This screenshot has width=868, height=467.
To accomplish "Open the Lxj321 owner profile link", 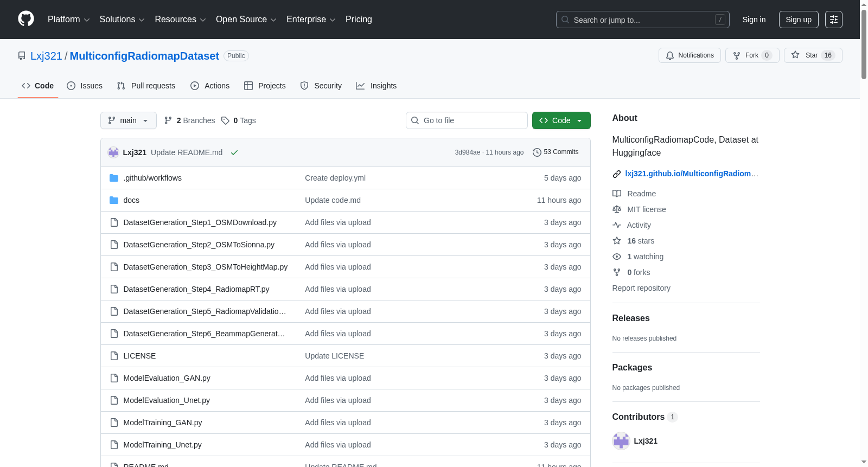I will [x=46, y=56].
